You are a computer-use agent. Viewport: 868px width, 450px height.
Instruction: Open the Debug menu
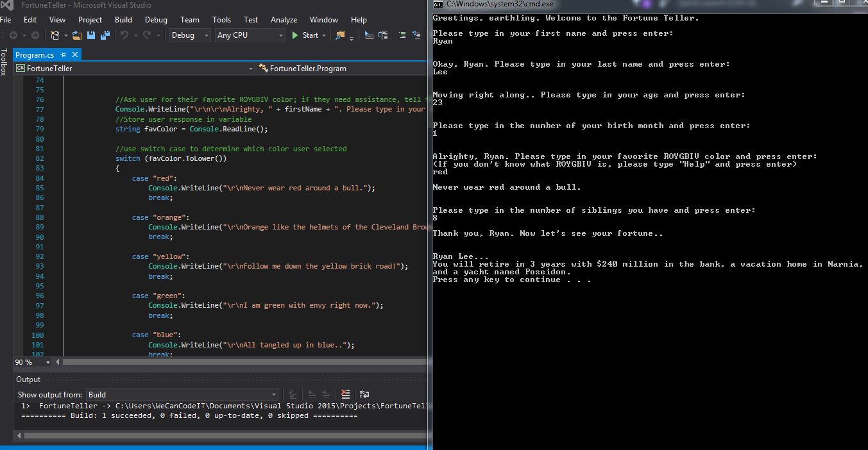[156, 20]
